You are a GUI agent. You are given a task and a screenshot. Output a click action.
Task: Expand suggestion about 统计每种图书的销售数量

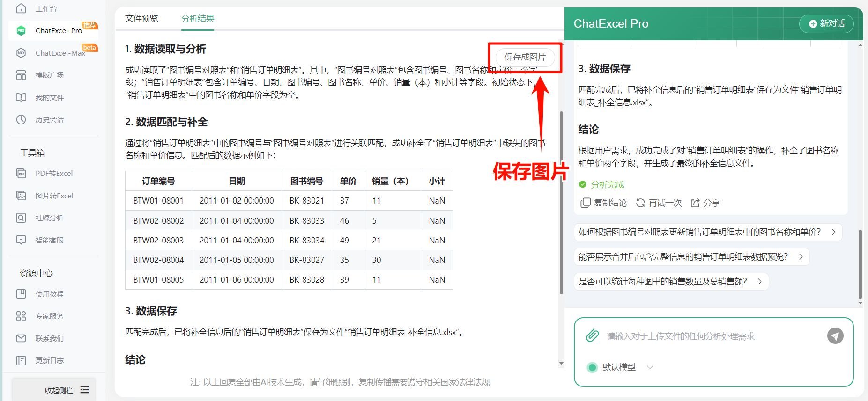(671, 282)
